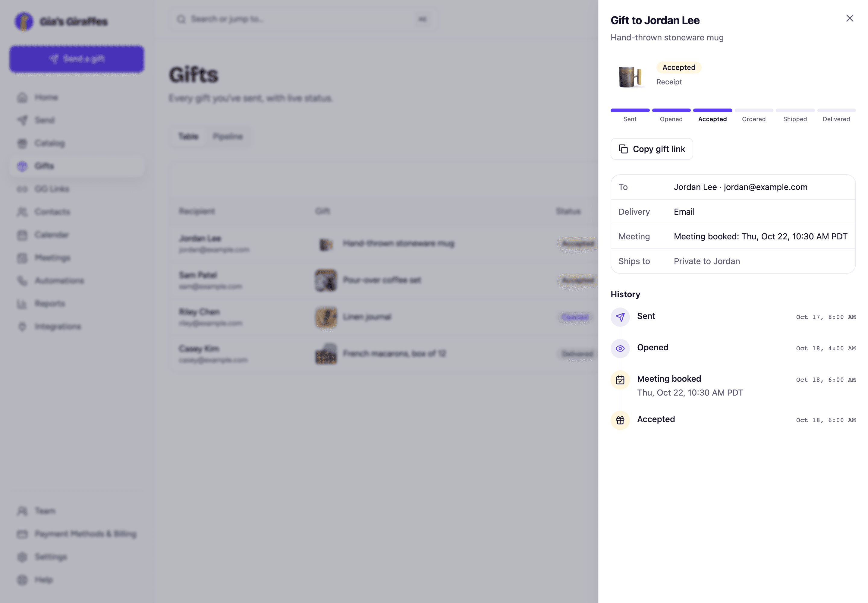This screenshot has height=603, width=868.
Task: Click the Oct 18, 4:00 AM timestamp
Action: coord(826,348)
